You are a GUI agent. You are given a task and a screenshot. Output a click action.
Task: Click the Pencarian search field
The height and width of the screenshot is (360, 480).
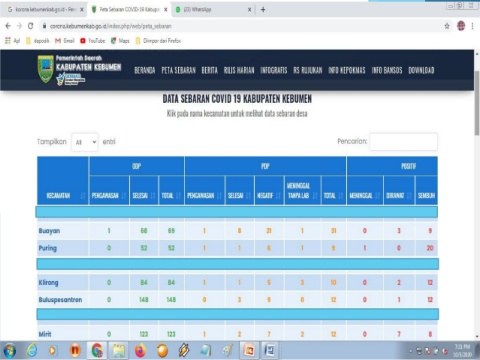click(403, 142)
